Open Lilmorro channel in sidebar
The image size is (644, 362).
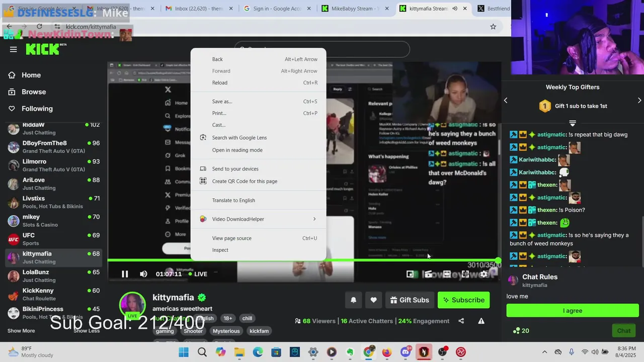coord(53,165)
